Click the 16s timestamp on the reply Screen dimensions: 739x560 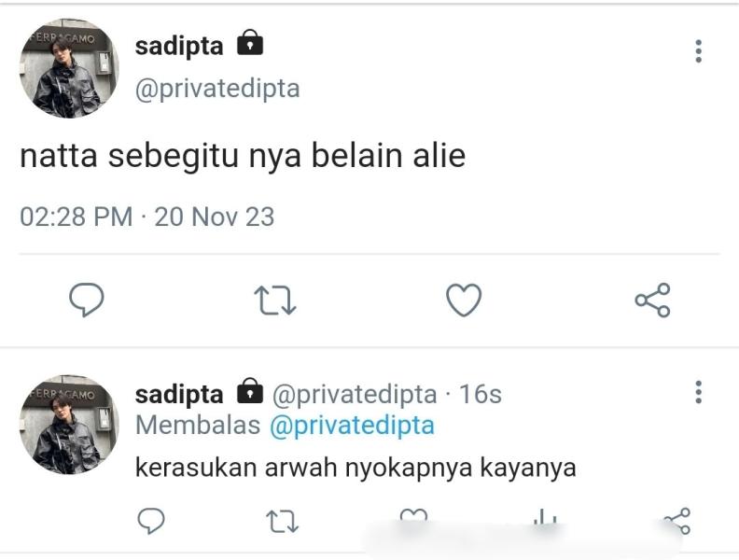click(481, 394)
